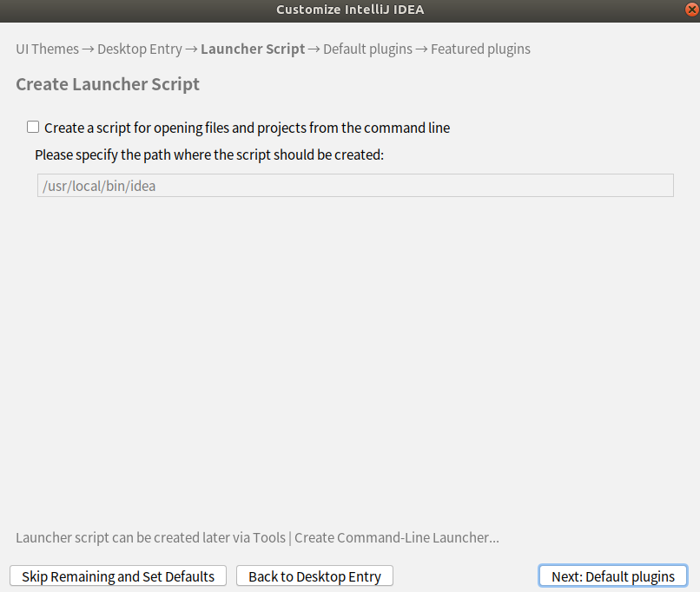This screenshot has height=592, width=700.
Task: Select the UI Themes breadcrumb step
Action: [x=47, y=49]
